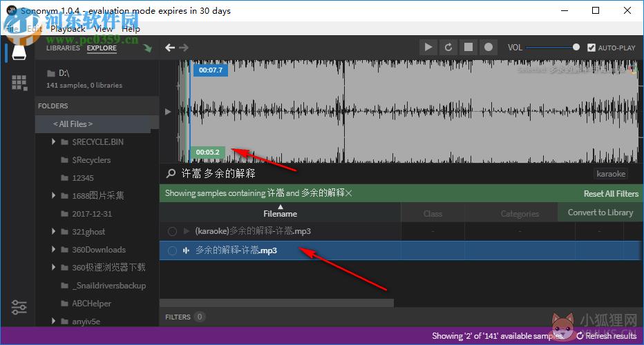Select the flask explore sidebar icon
The width and height of the screenshot is (644, 345).
(19, 52)
